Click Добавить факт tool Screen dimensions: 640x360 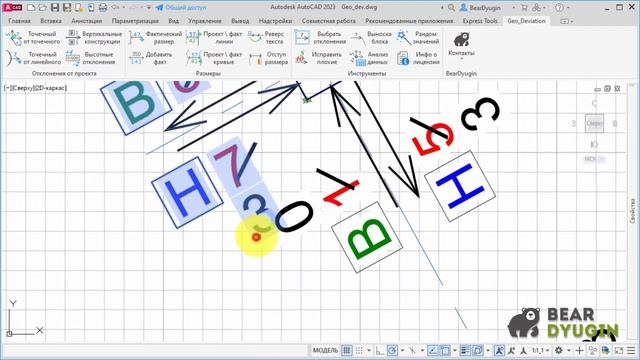[151, 58]
